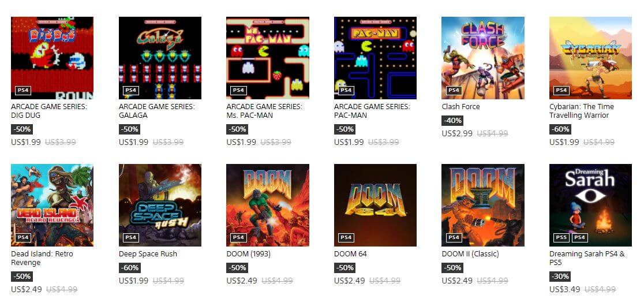Viewport: 644px width, 306px height.
Task: Click the DOOM (1993) title link
Action: coord(249,254)
